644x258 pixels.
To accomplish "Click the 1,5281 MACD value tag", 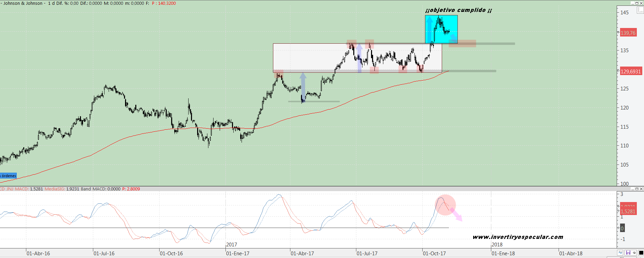I will (628, 212).
